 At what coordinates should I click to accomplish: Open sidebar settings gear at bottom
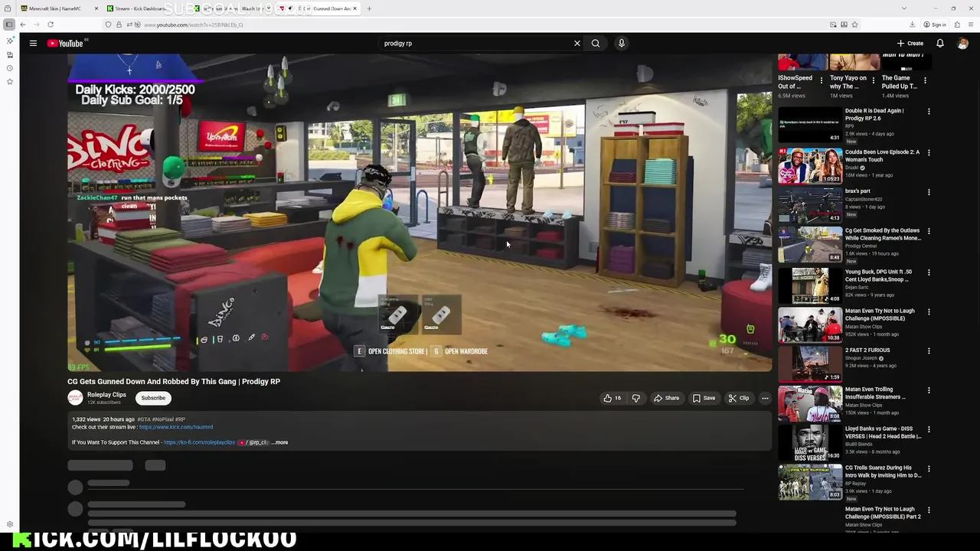10,525
